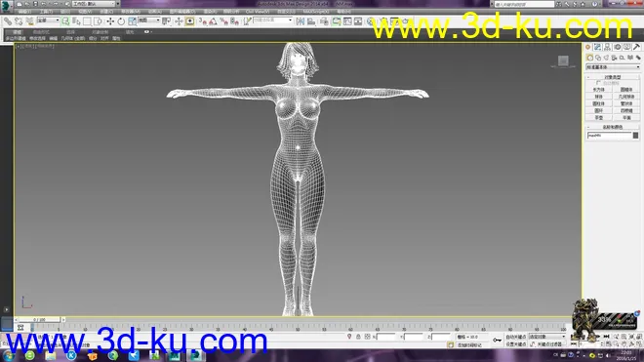Collapse the Object Type rollout

(x=613, y=77)
